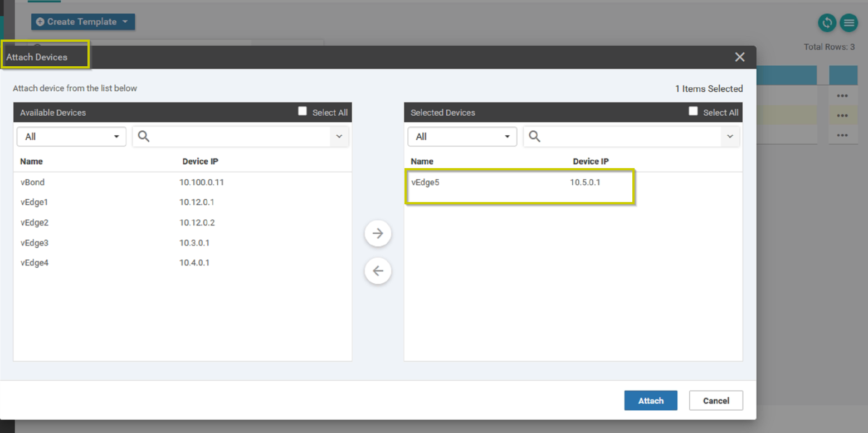Open the Create Template dropdown button

tap(83, 22)
